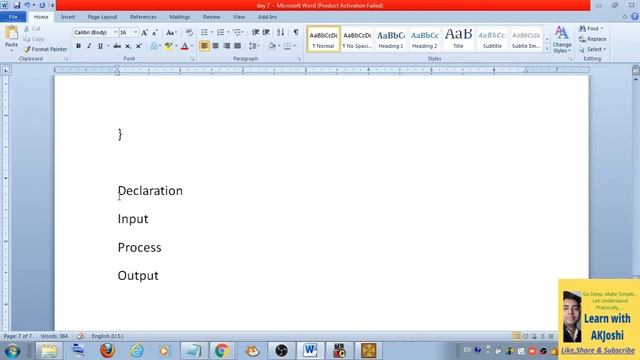Save document from Quick Access Toolbar
The width and height of the screenshot is (640, 360).
coord(17,5)
